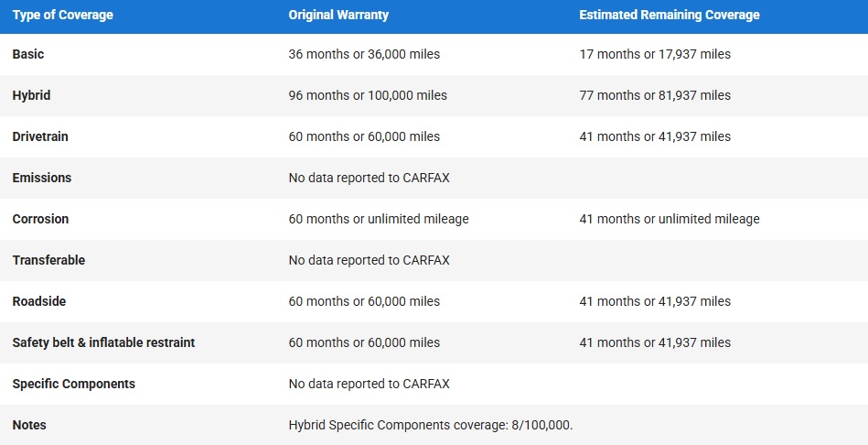This screenshot has width=868, height=445.
Task: Select the Corrosion row label
Action: (x=40, y=219)
